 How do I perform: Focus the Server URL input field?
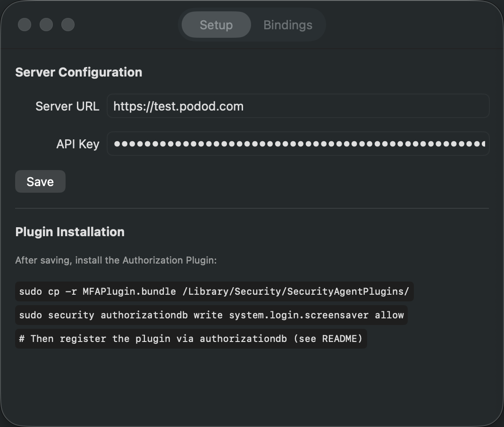coord(297,106)
